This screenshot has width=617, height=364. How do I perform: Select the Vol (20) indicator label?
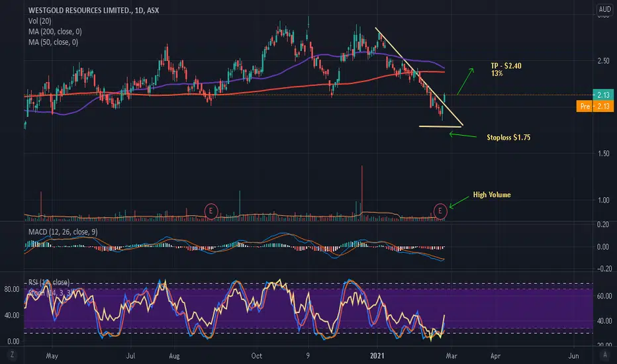click(x=40, y=21)
